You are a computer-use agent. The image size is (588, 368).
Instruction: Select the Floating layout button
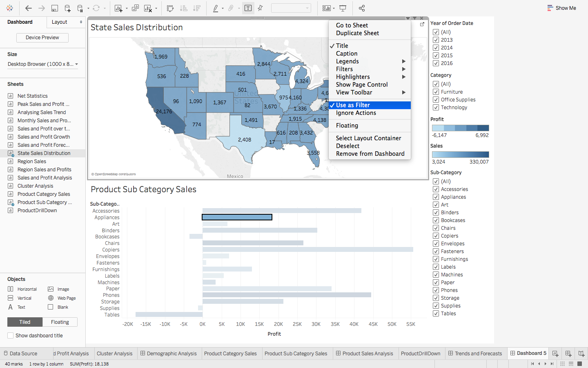pos(60,322)
